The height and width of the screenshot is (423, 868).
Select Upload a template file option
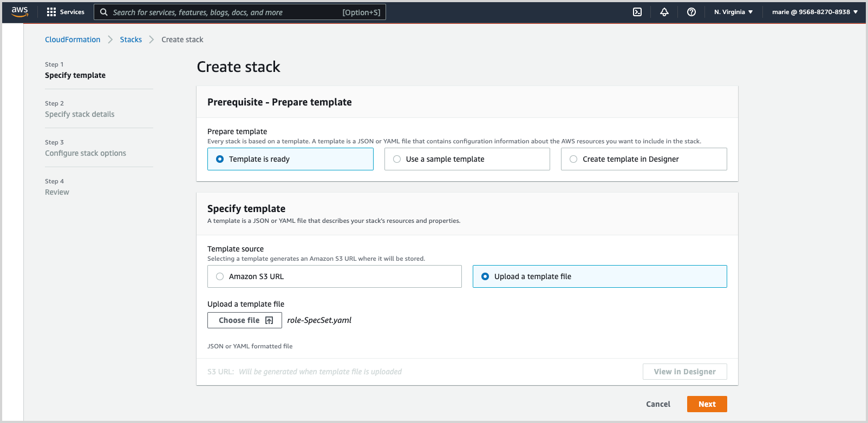click(485, 276)
